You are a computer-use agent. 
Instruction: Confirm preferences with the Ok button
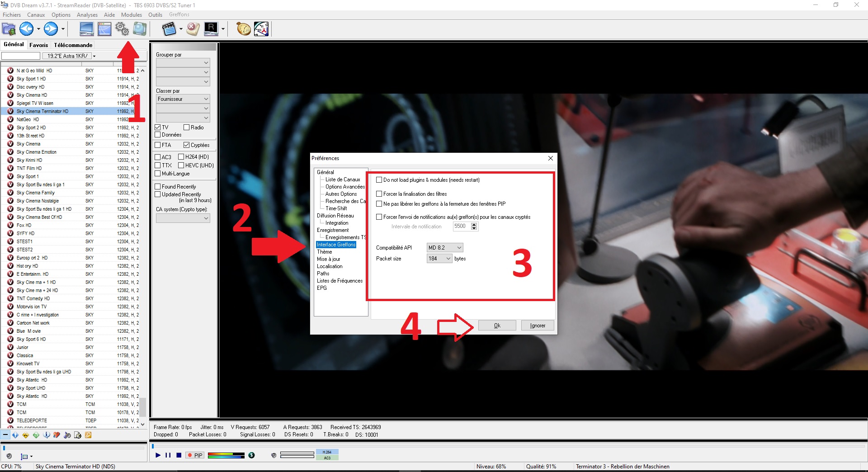(497, 326)
